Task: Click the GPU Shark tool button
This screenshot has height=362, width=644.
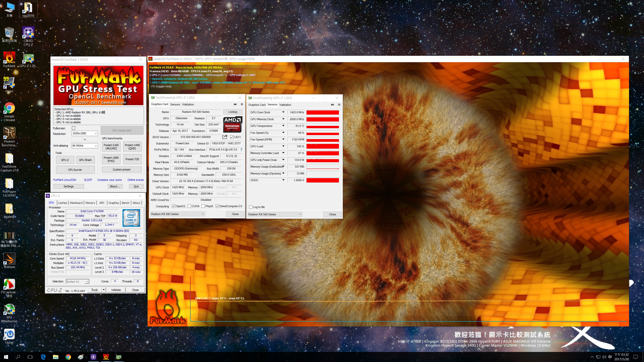Action: click(85, 160)
